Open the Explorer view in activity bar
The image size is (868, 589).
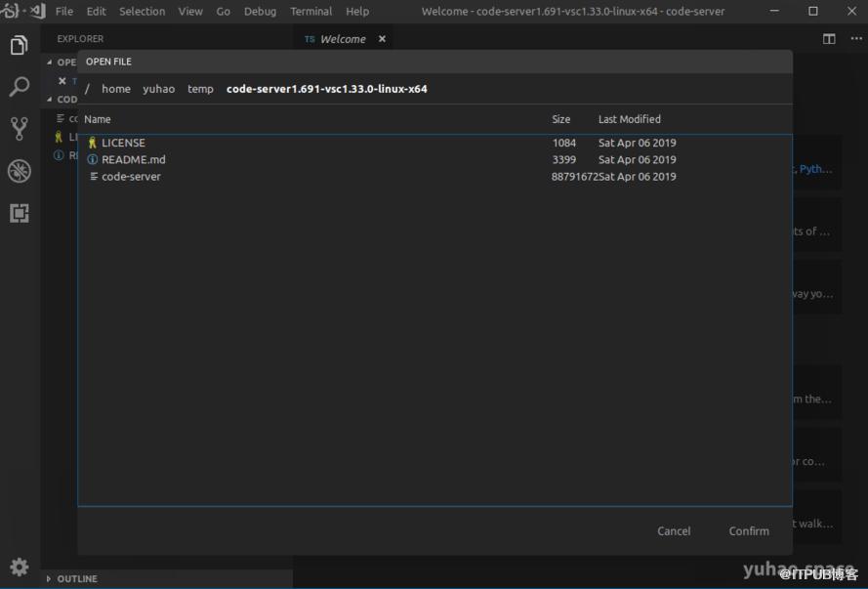pos(20,45)
